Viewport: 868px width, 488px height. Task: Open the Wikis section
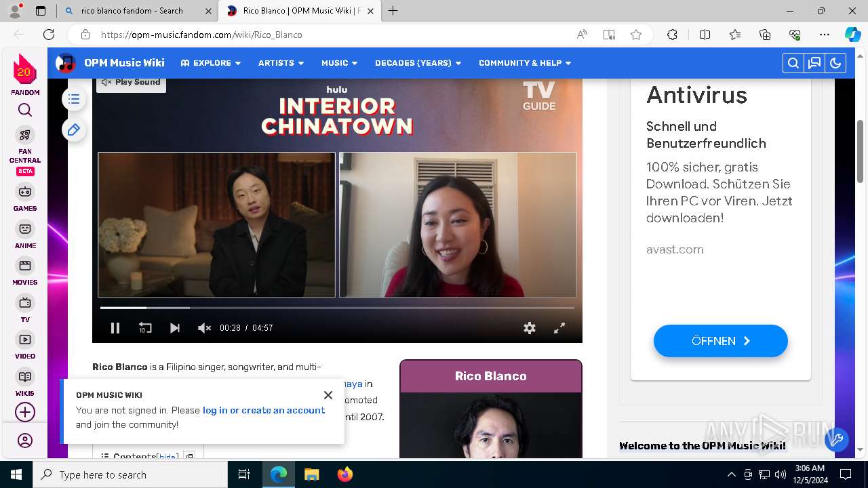coord(25,383)
